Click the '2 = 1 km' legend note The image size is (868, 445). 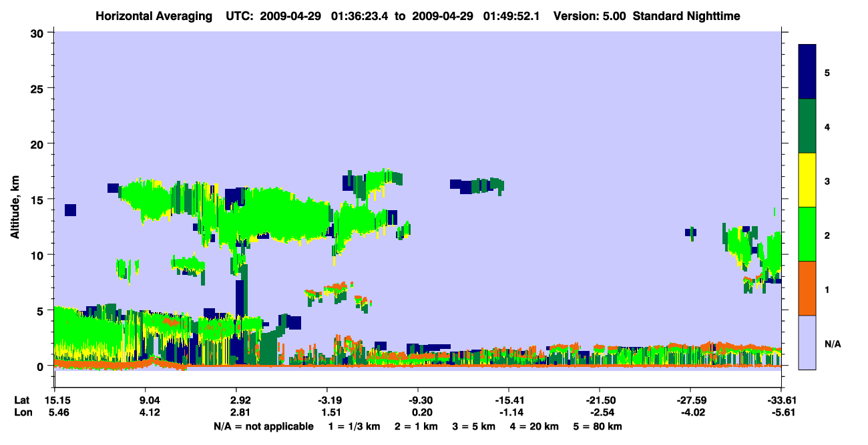point(416,426)
